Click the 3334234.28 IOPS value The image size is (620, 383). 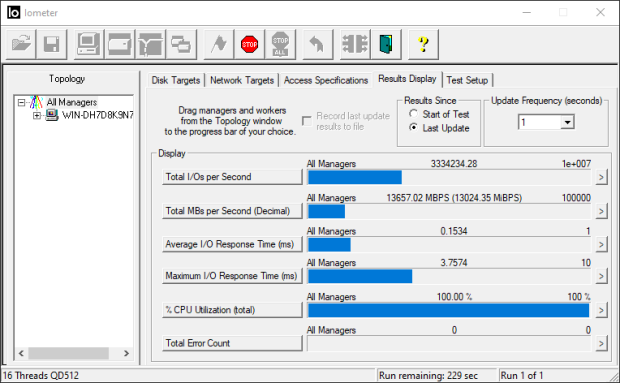(454, 164)
